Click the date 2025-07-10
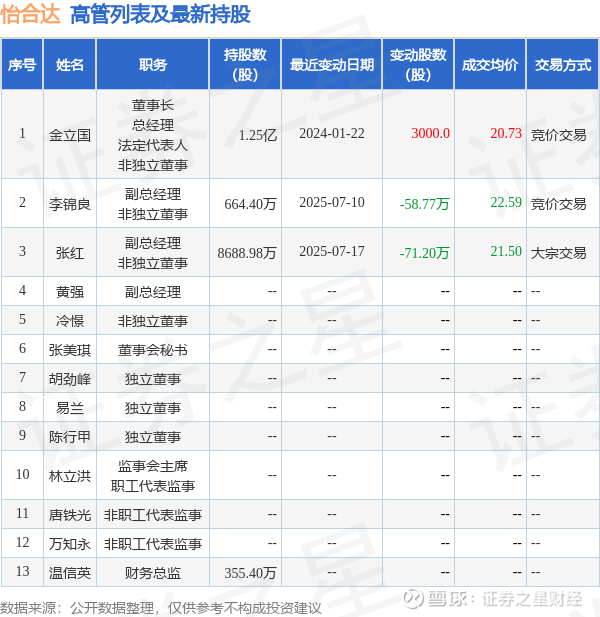600x617 pixels. (332, 202)
